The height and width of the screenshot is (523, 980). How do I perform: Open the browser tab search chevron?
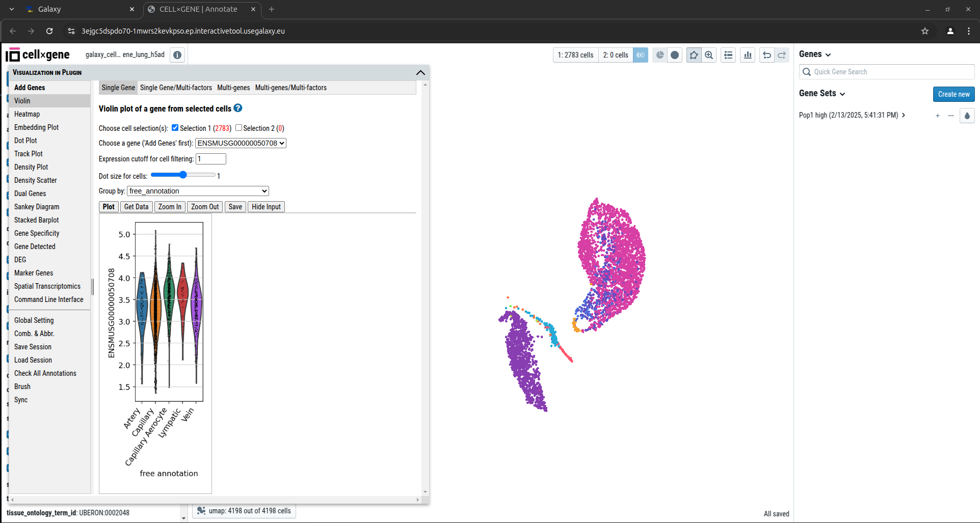point(12,9)
